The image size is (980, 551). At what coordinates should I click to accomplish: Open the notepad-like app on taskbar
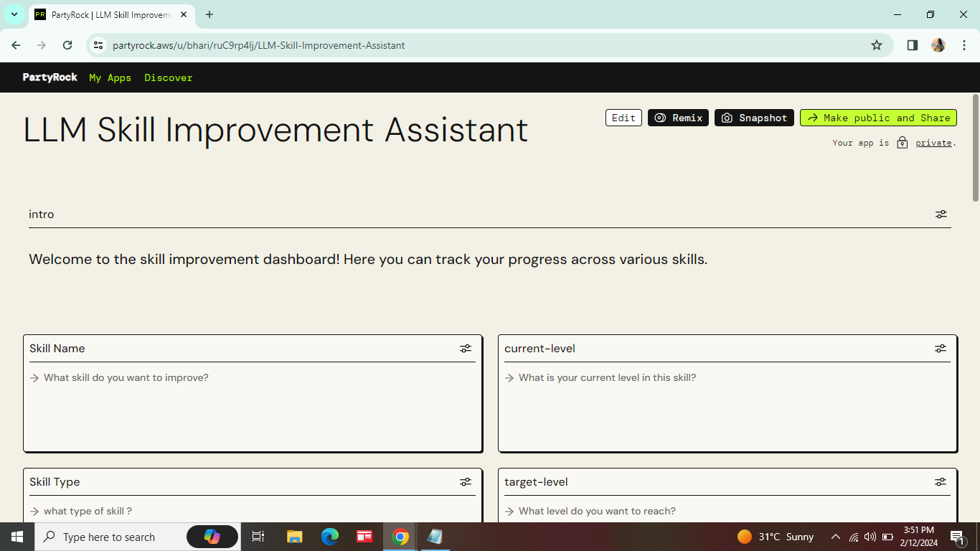[x=435, y=537]
